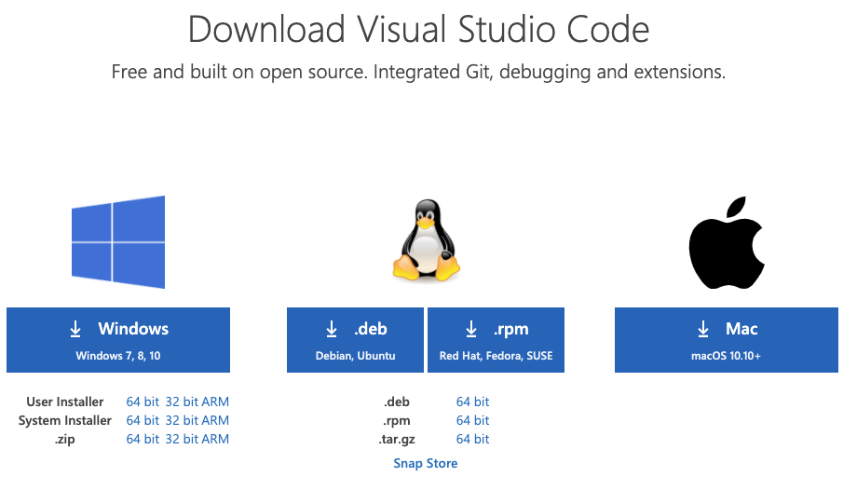Open the 64 bit link in .deb row
This screenshot has height=504, width=857.
click(x=473, y=402)
